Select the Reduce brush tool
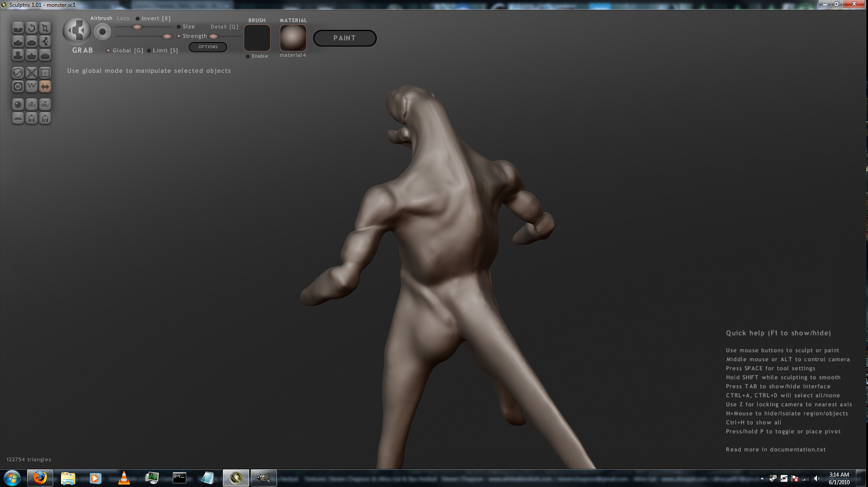The height and width of the screenshot is (487, 868). tap(18, 73)
